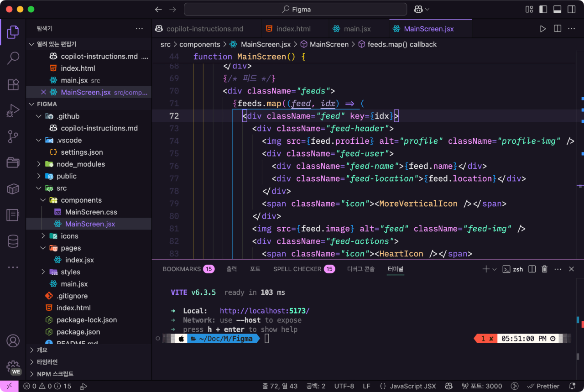Open the new terminal profile dropdown arrow
This screenshot has width=584, height=392.
coord(494,269)
